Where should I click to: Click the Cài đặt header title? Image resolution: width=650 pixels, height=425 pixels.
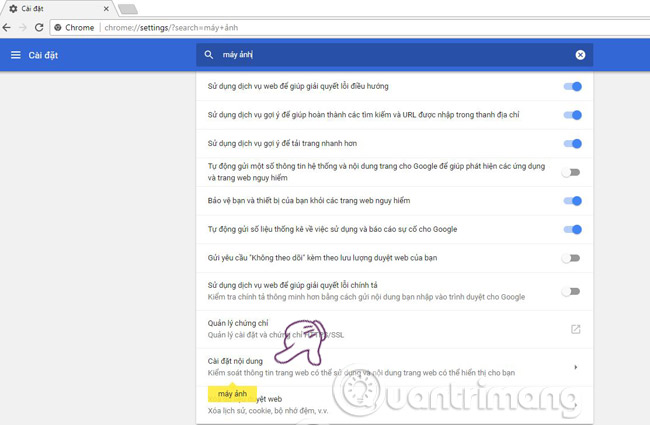pyautogui.click(x=43, y=55)
